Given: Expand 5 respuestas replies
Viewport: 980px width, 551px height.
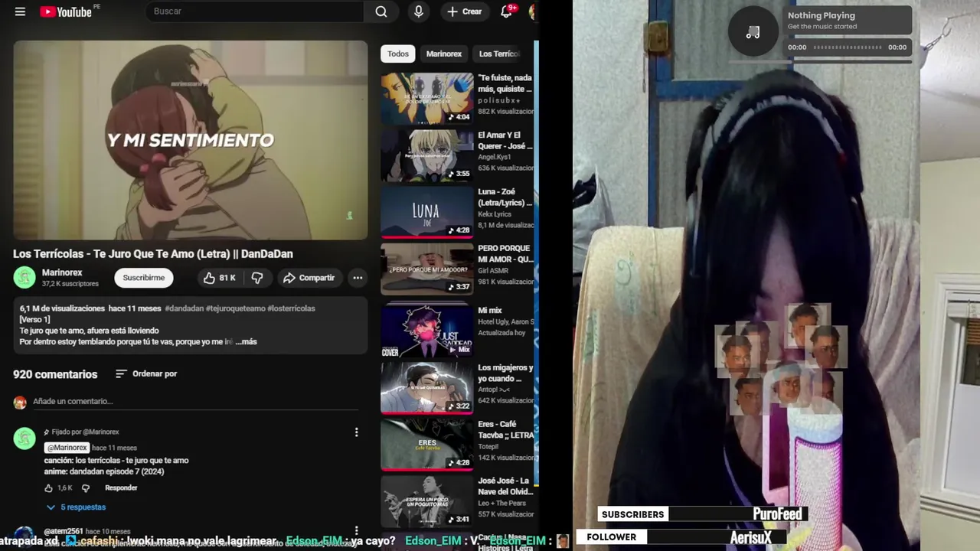Looking at the screenshot, I should (x=76, y=507).
